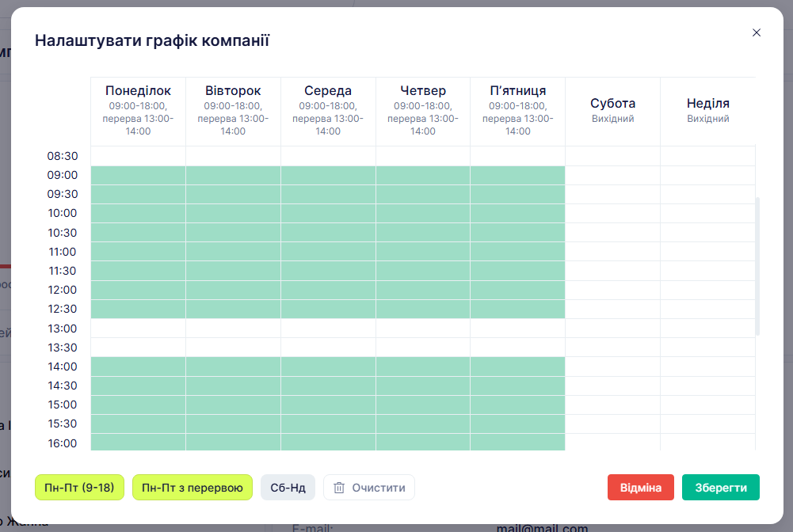Click the Понеділок column header
The width and height of the screenshot is (793, 532).
(138, 91)
